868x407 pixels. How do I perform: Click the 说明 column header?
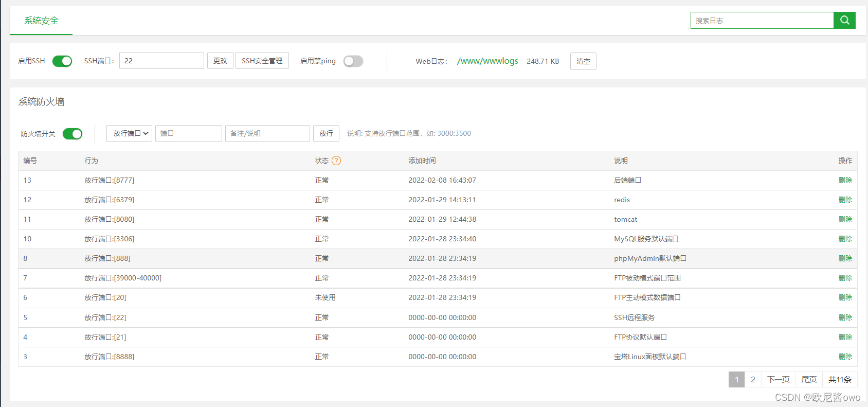click(x=621, y=161)
